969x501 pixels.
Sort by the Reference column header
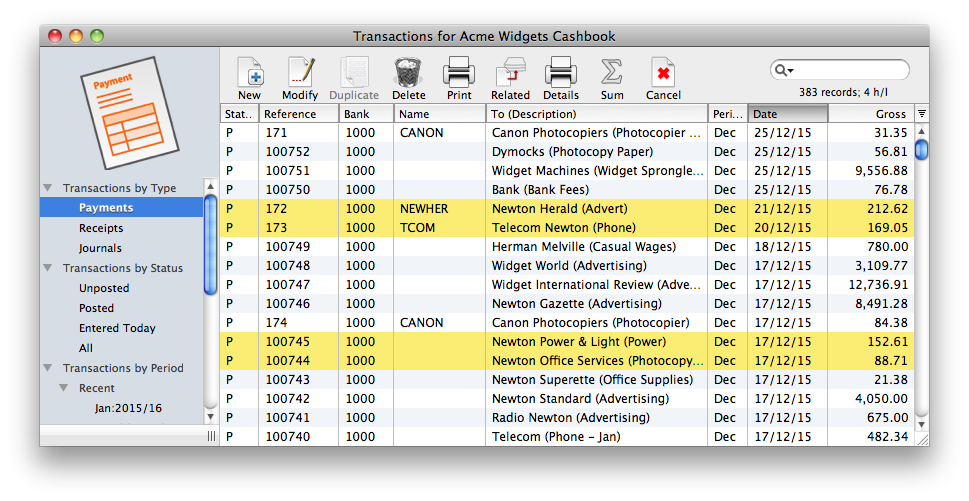click(298, 114)
